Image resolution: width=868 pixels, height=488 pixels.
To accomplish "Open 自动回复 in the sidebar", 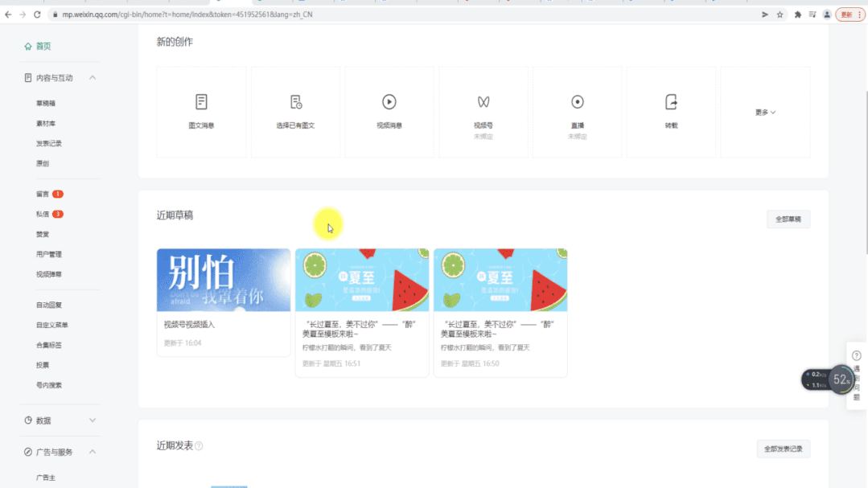I will (x=49, y=305).
